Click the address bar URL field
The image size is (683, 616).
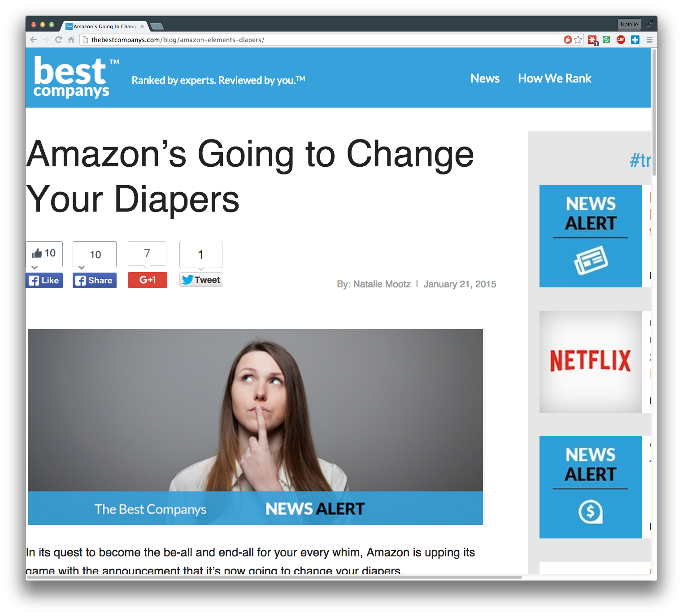pos(321,40)
